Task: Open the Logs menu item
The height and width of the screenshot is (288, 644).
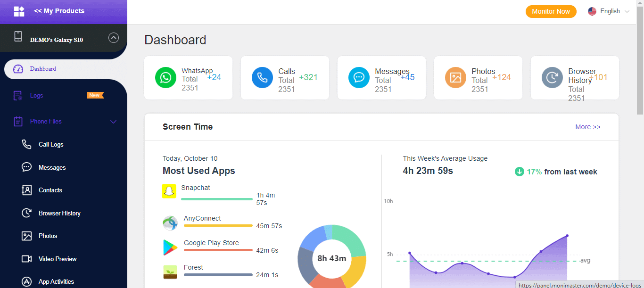Action: pyautogui.click(x=37, y=96)
